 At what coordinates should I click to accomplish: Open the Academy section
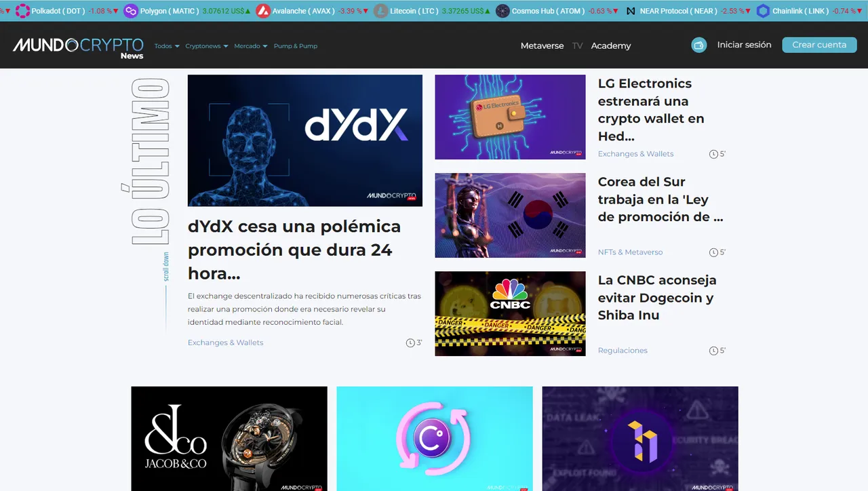click(x=611, y=45)
